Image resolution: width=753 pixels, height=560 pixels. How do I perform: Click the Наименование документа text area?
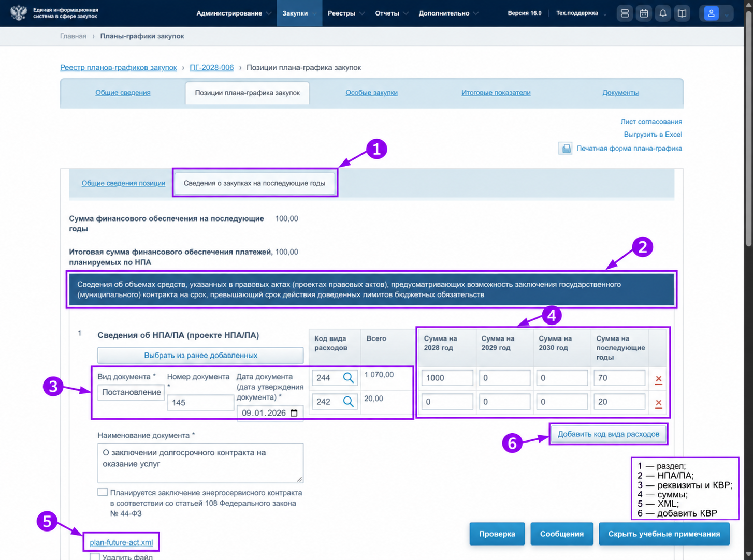(200, 463)
